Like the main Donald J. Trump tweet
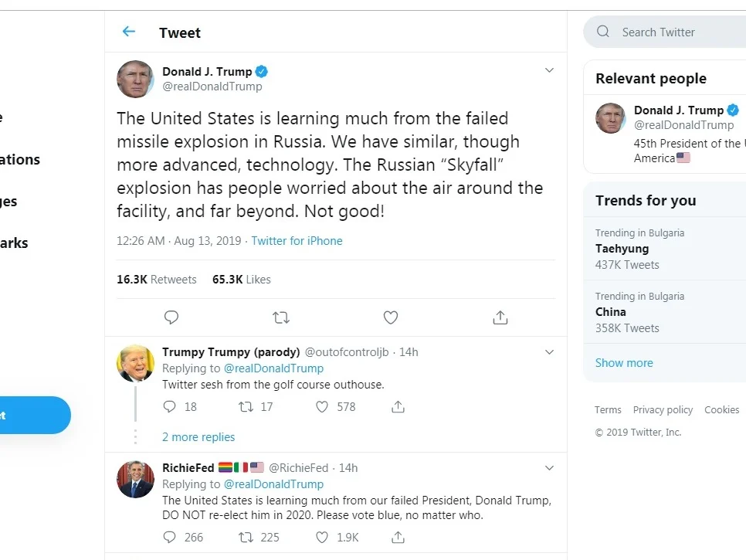Screen dimensions: 746x560 (x=391, y=317)
